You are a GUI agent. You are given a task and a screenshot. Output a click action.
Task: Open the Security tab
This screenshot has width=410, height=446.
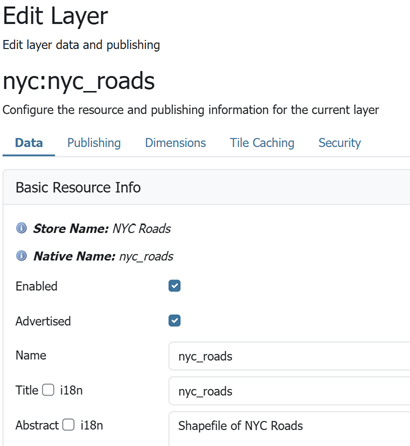[x=340, y=143]
